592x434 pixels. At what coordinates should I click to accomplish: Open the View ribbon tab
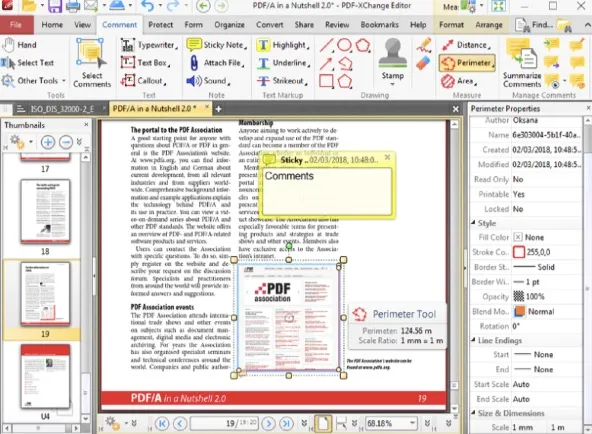tap(82, 25)
